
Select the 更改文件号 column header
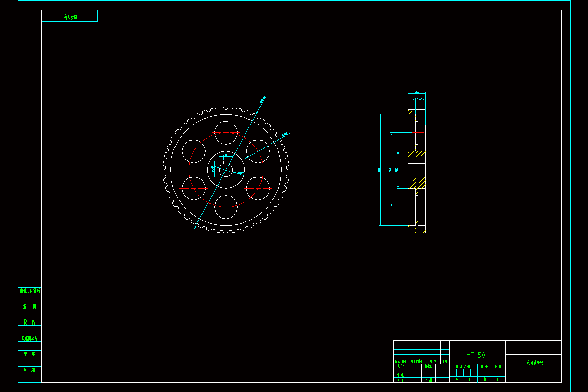[416, 361]
